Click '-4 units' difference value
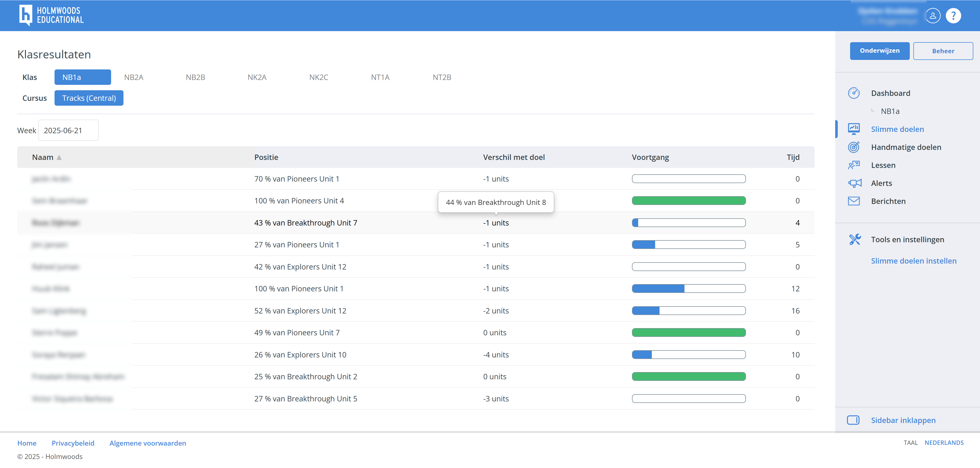The image size is (980, 468). point(496,355)
